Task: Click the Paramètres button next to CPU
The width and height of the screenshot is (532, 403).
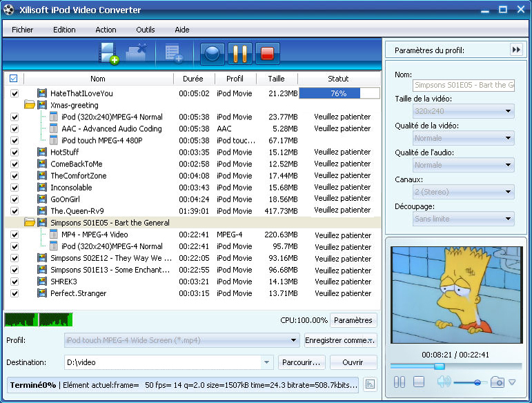Action: [353, 320]
